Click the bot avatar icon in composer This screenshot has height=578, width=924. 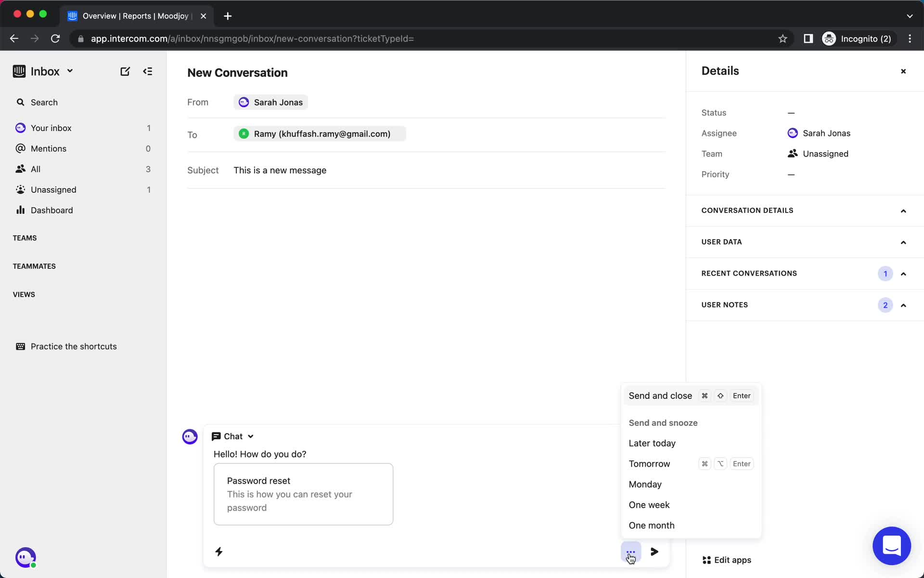tap(190, 436)
